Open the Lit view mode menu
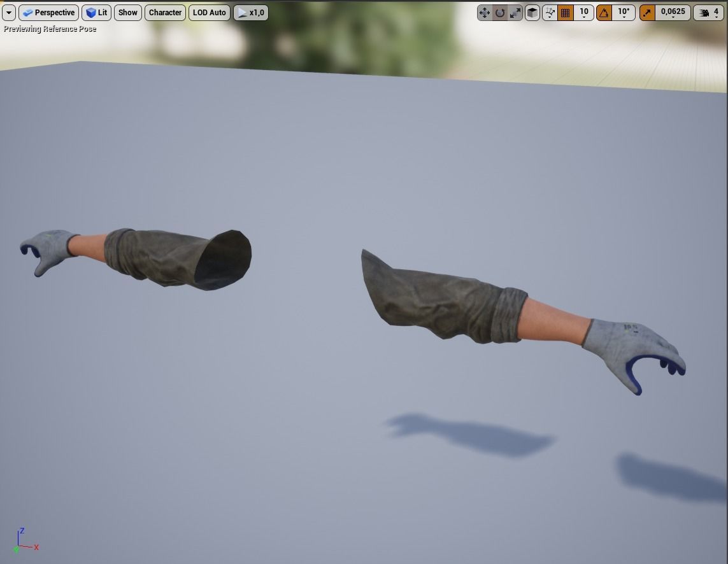The image size is (728, 564). (97, 13)
